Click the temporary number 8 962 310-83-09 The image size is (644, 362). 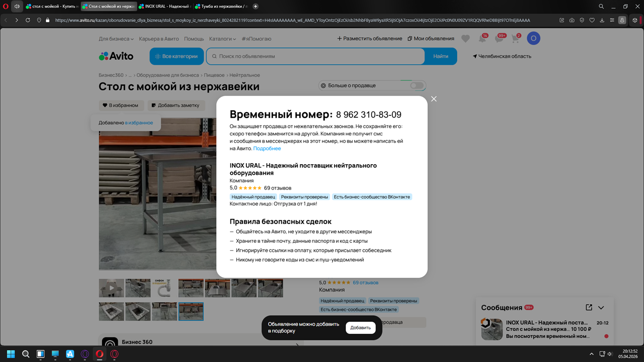pyautogui.click(x=368, y=115)
